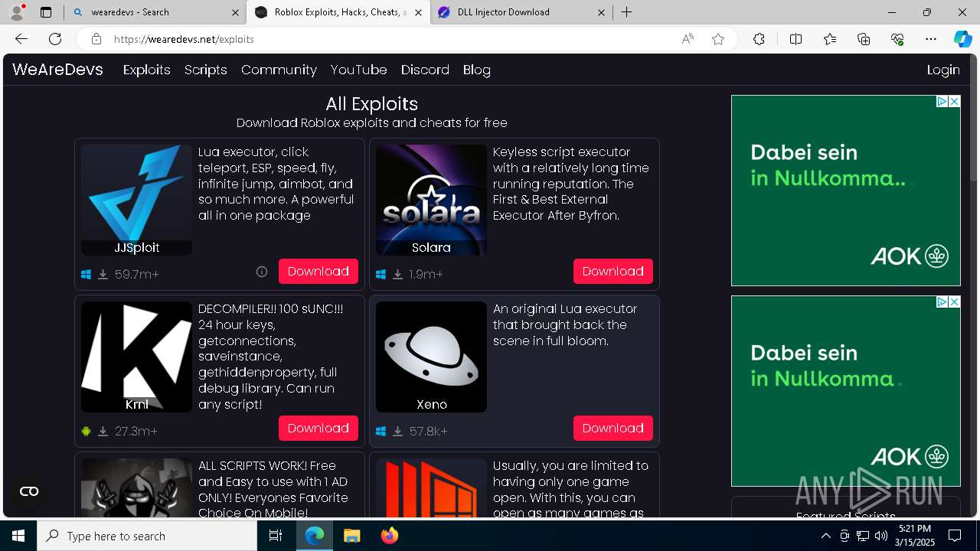Screen dimensions: 980x551
Task: Click the "All Exploits" heading
Action: [371, 104]
